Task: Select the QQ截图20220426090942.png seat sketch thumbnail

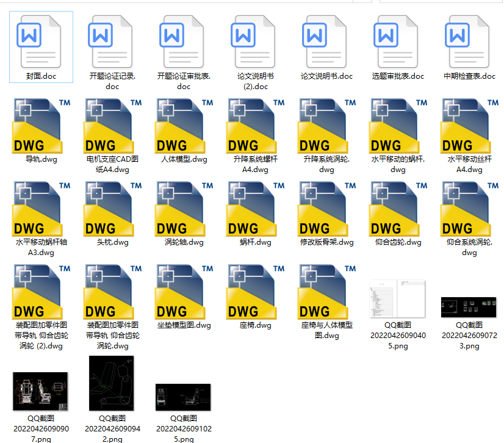Action: coord(112,383)
